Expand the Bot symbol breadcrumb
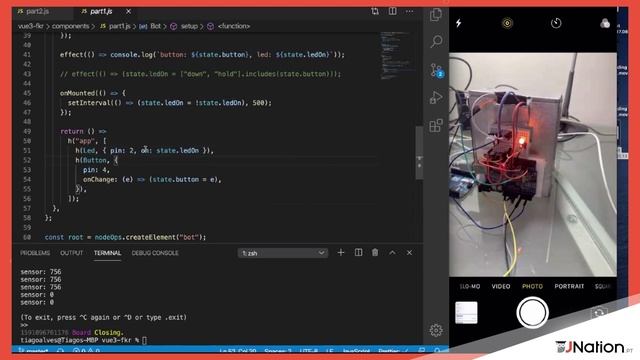This screenshot has width=640, height=360. pyautogui.click(x=150, y=26)
